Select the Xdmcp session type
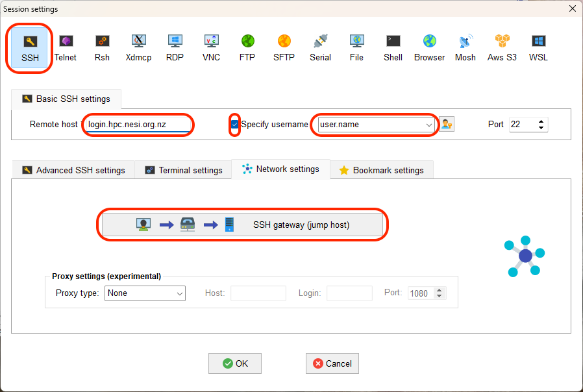This screenshot has width=583, height=392. [x=138, y=48]
